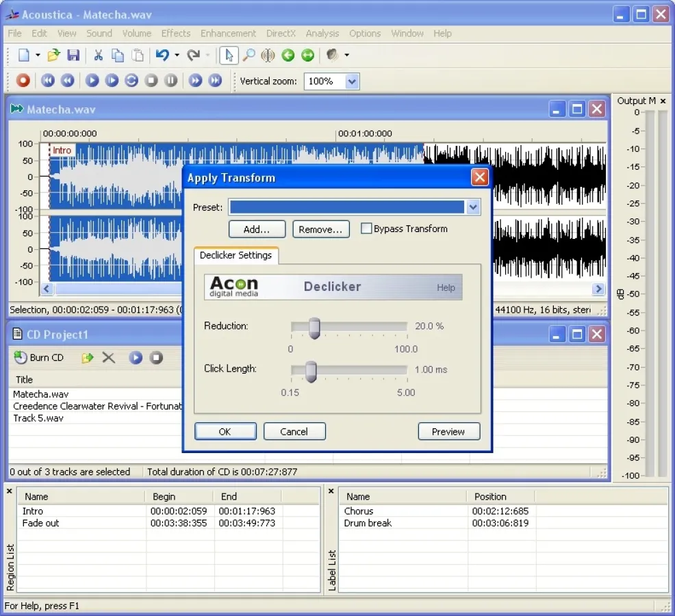Select the Cut scissors icon

(x=98, y=55)
